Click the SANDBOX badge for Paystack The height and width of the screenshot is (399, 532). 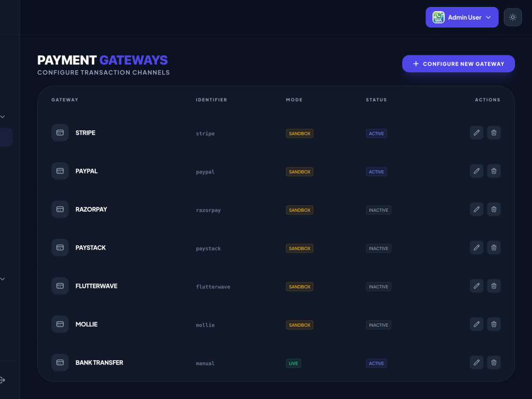click(x=300, y=248)
